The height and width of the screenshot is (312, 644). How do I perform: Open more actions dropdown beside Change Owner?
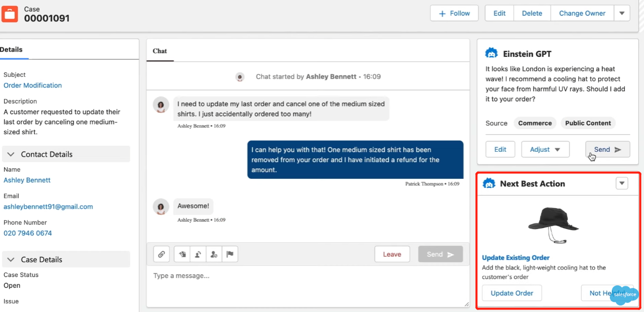622,14
